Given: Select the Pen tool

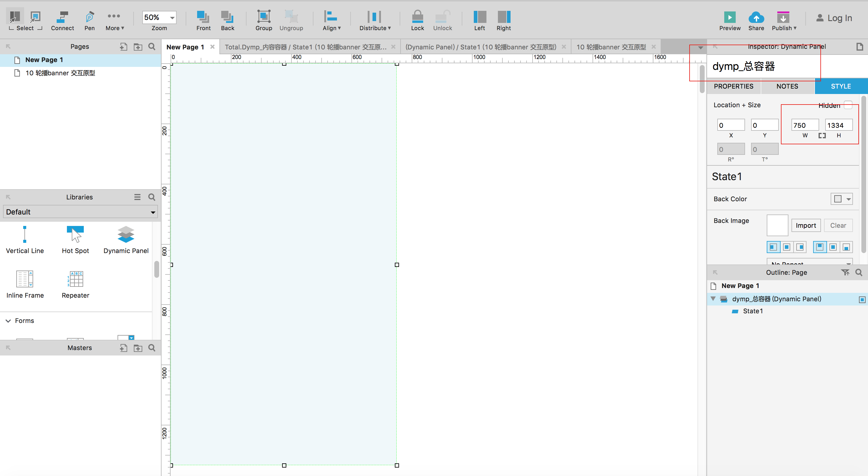Looking at the screenshot, I should (89, 17).
